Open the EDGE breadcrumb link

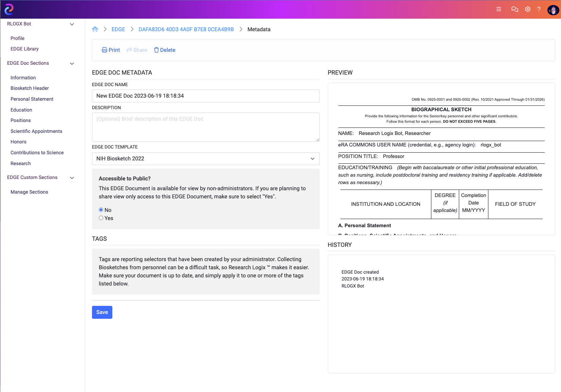(118, 29)
